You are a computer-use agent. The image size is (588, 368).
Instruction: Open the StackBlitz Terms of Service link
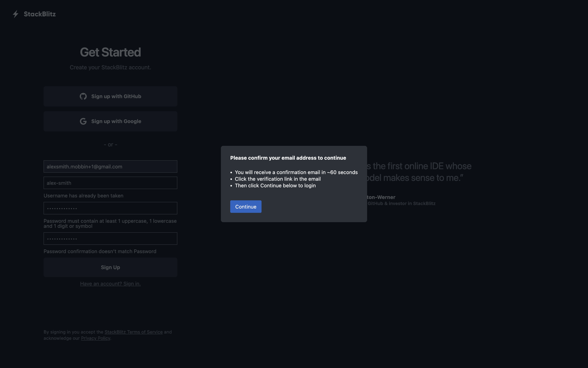(134, 332)
